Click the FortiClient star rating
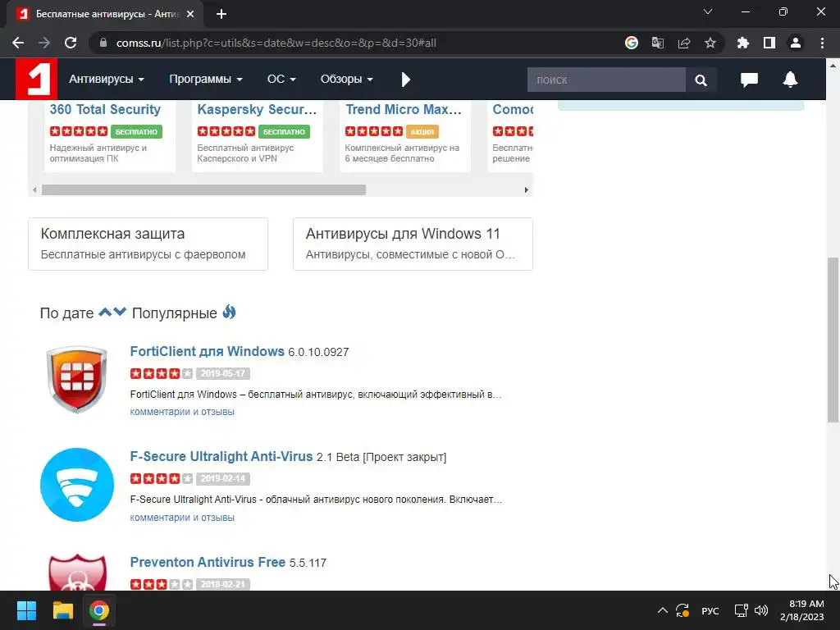Viewport: 840px width, 630px height. [x=162, y=373]
